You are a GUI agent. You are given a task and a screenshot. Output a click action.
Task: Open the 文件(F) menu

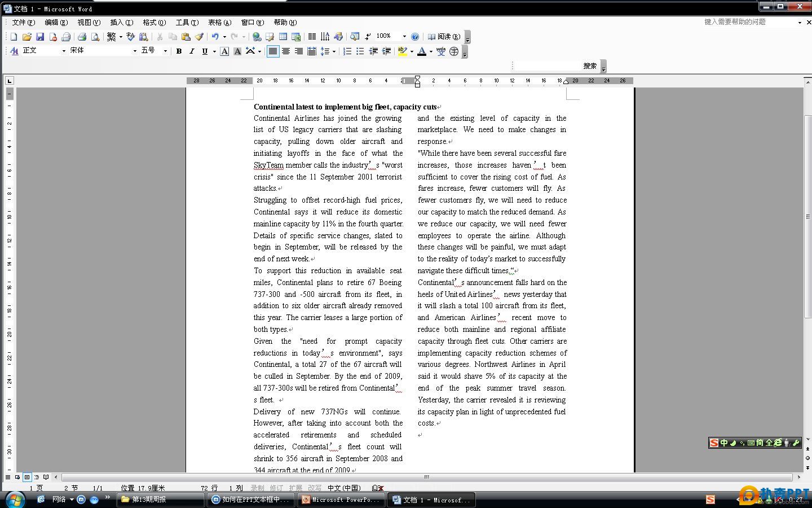pos(23,23)
